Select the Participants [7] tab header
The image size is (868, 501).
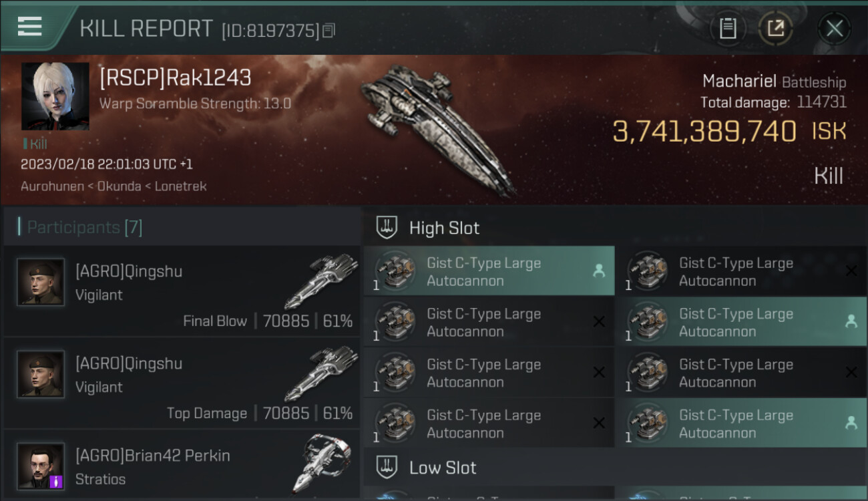click(84, 228)
